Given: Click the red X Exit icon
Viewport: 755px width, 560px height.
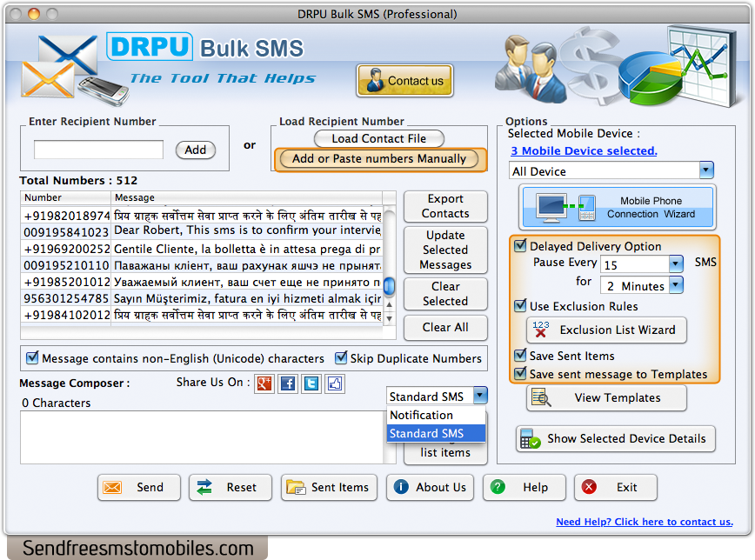Looking at the screenshot, I should (589, 487).
